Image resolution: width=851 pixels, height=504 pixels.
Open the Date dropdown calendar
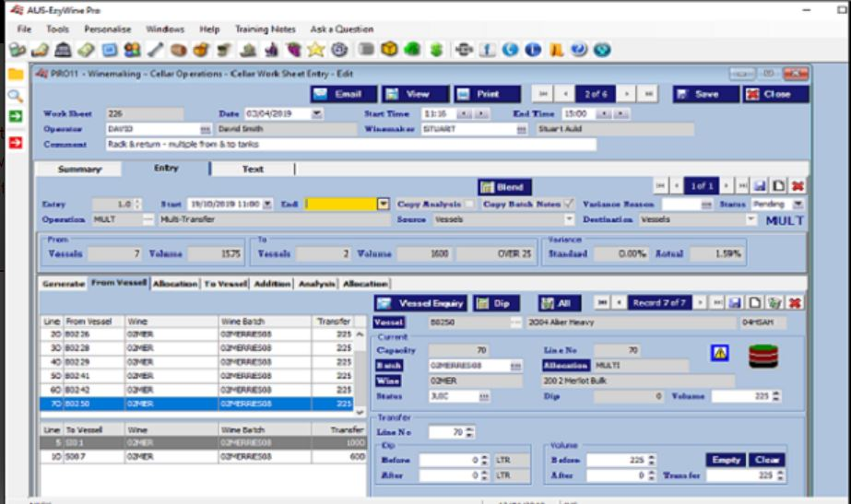[x=317, y=114]
